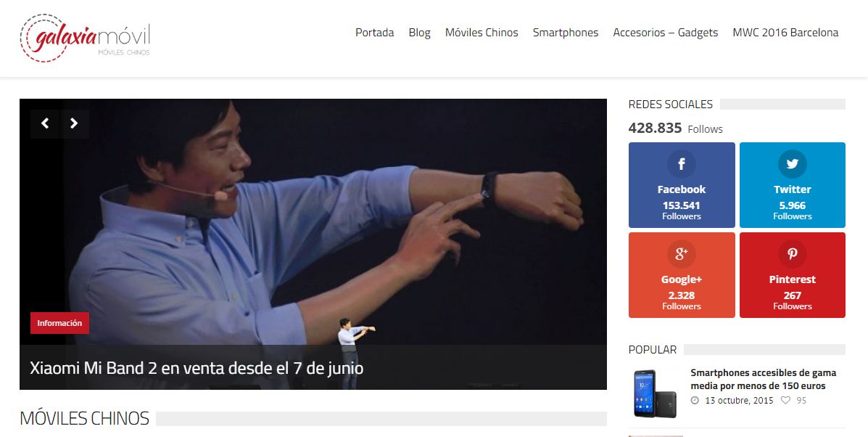
Task: Click the galaxiamóvil site logo
Action: [x=86, y=38]
